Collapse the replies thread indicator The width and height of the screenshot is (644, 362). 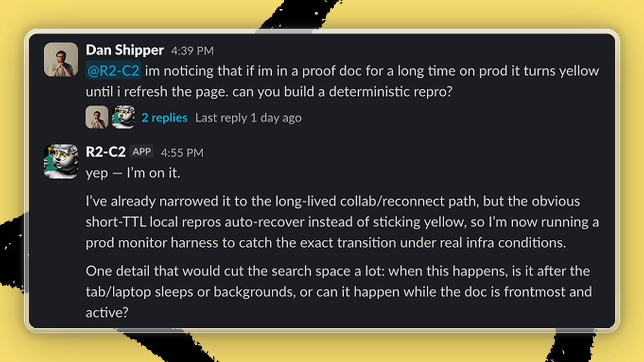(164, 118)
